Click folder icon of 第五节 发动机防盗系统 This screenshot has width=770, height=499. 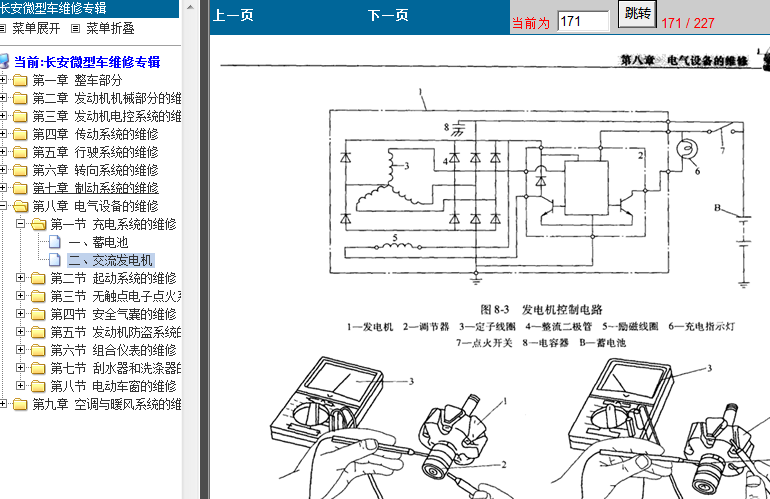click(x=38, y=333)
